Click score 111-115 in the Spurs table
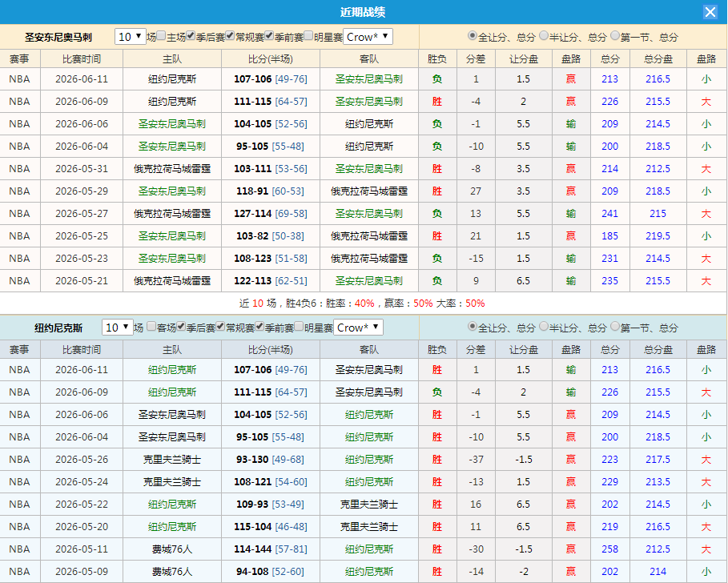 [x=252, y=101]
